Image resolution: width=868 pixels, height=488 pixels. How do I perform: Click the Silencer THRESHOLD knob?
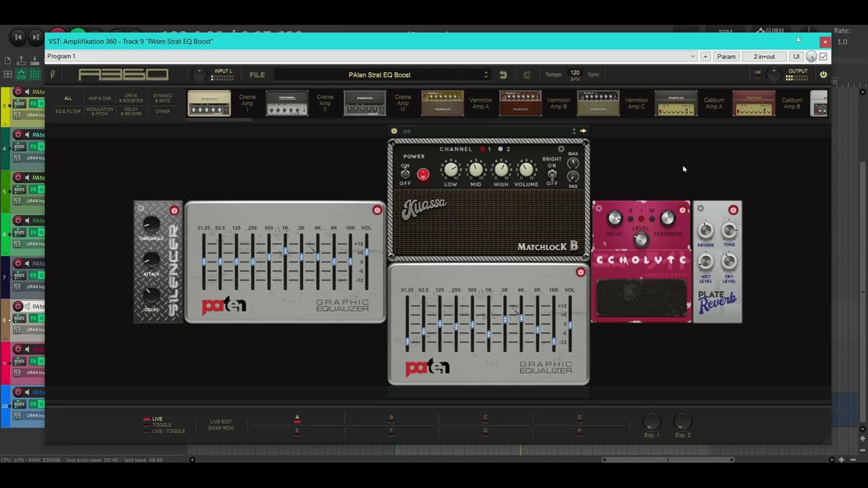click(x=151, y=224)
